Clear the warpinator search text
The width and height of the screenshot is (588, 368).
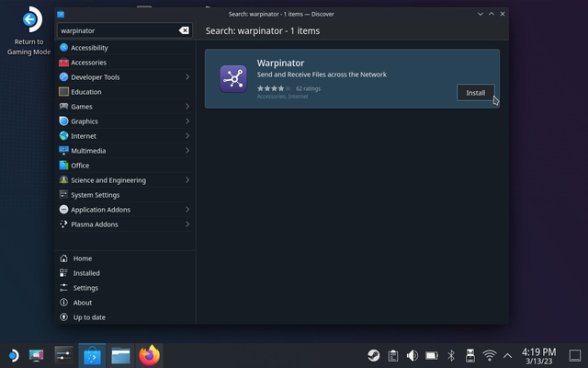pos(184,30)
